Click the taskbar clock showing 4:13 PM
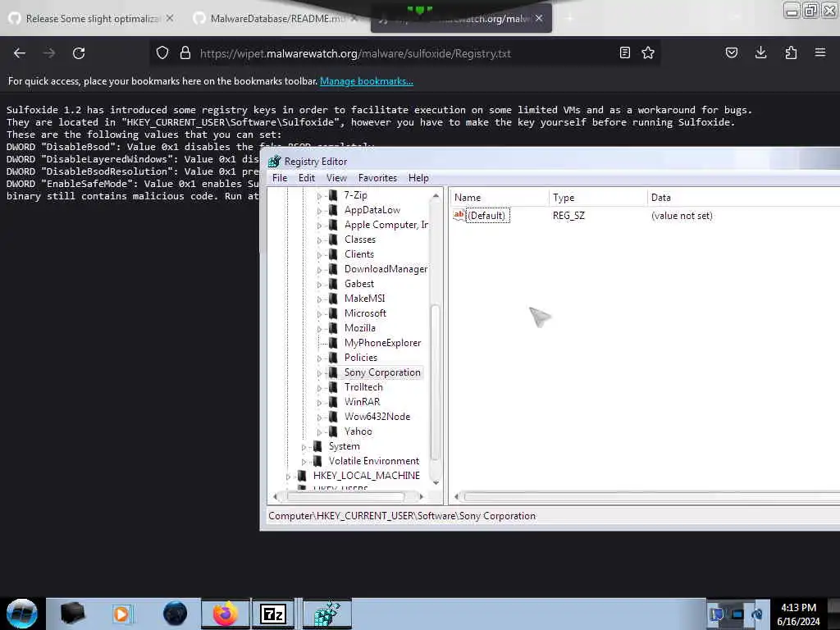This screenshot has height=630, width=840. (798, 614)
